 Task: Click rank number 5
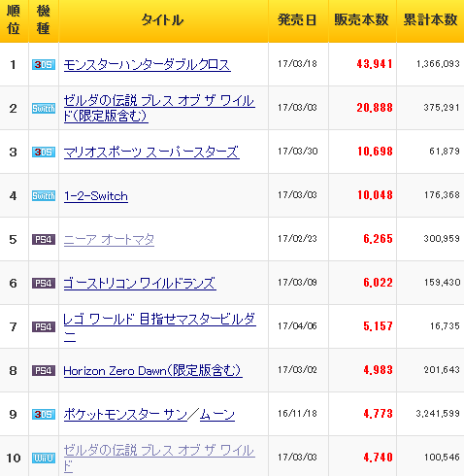click(x=13, y=240)
